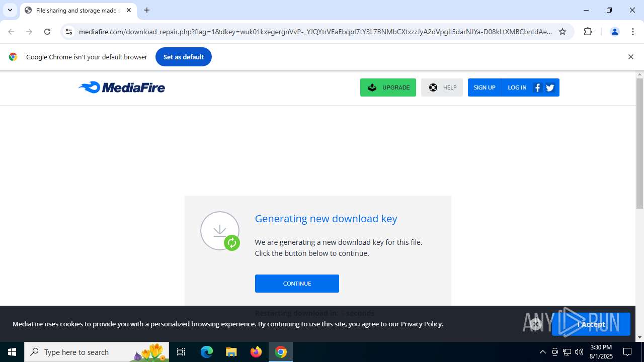644x362 pixels.
Task: Click the Chrome logo in the default-browser bar
Action: [13, 57]
